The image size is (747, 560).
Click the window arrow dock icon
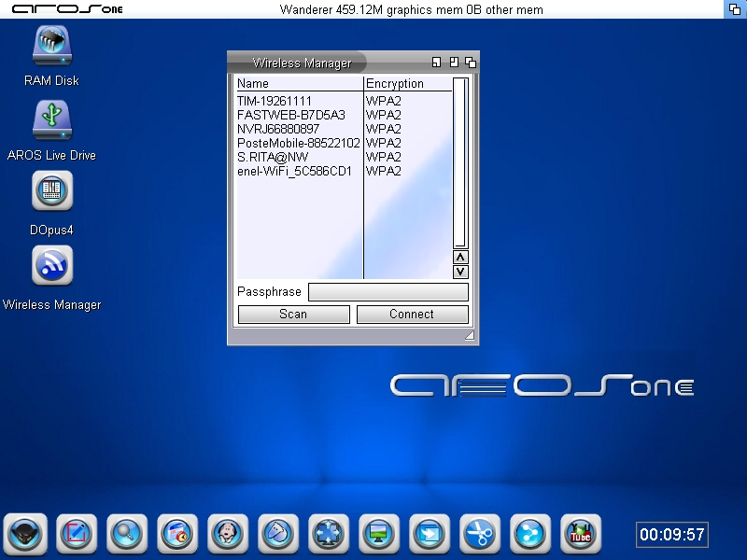click(430, 533)
